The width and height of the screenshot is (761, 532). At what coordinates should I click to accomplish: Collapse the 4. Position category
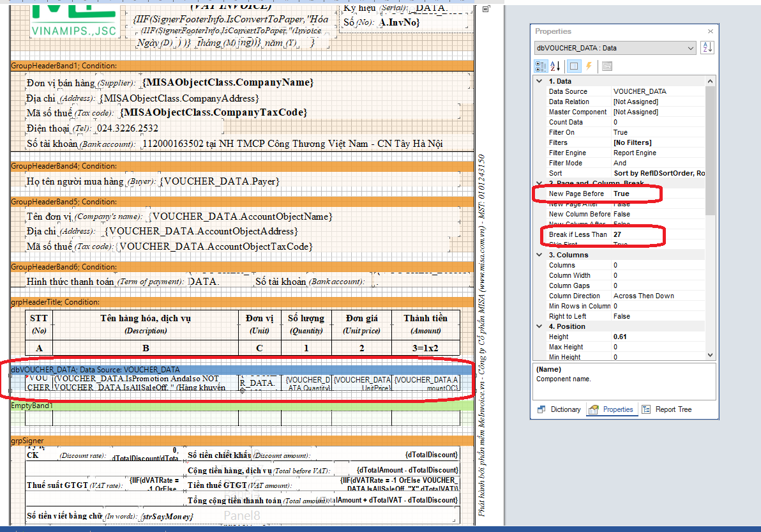(539, 326)
